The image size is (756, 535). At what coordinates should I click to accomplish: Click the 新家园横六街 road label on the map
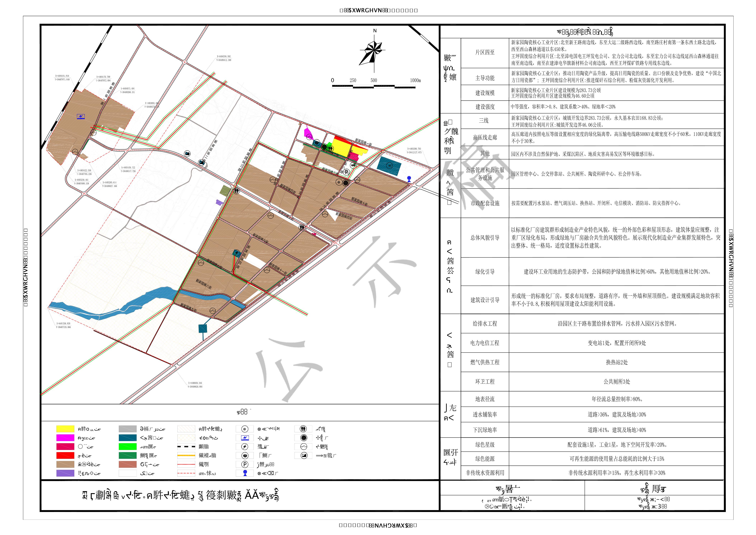coord(260,238)
